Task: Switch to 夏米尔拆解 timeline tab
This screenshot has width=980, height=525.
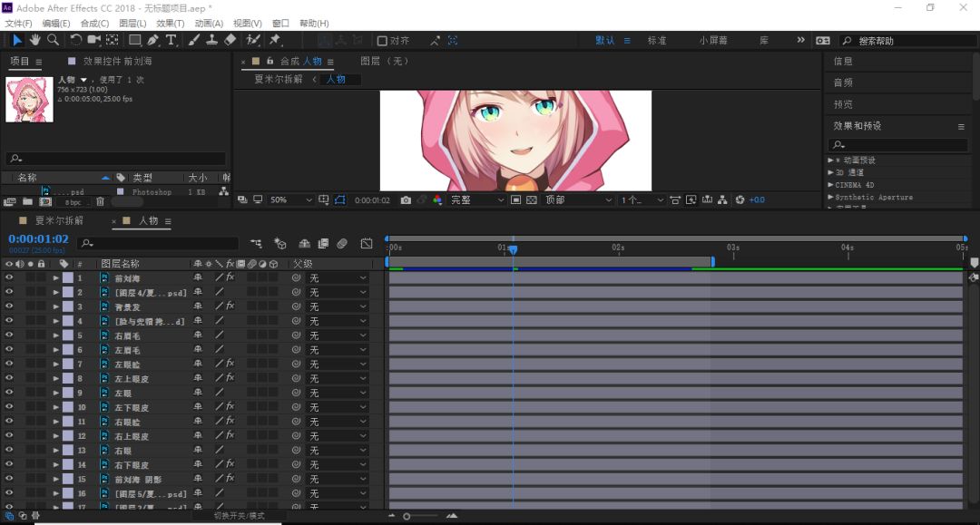Action: click(59, 221)
